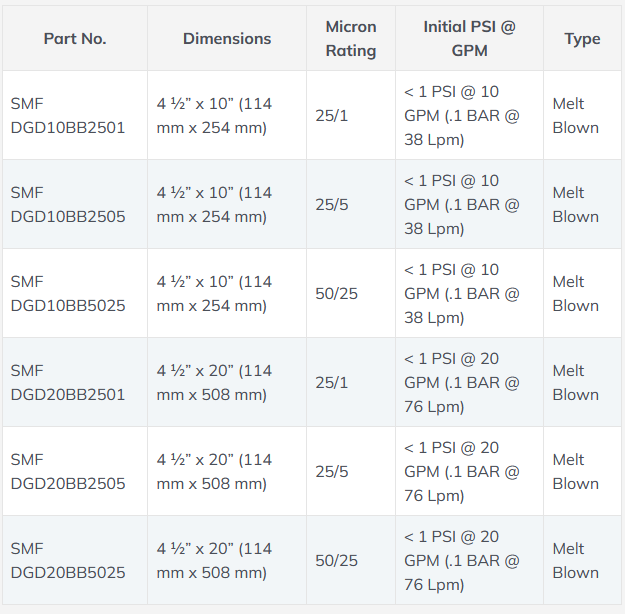Viewport: 625px width, 614px height.
Task: Select the dimensions cell in the DGD20BB2505 row
Action: [x=214, y=471]
